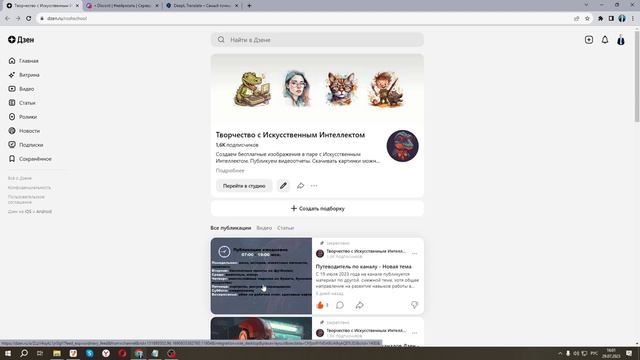Switch to the Статьи publications tab
This screenshot has height=360, width=640.
(285, 228)
